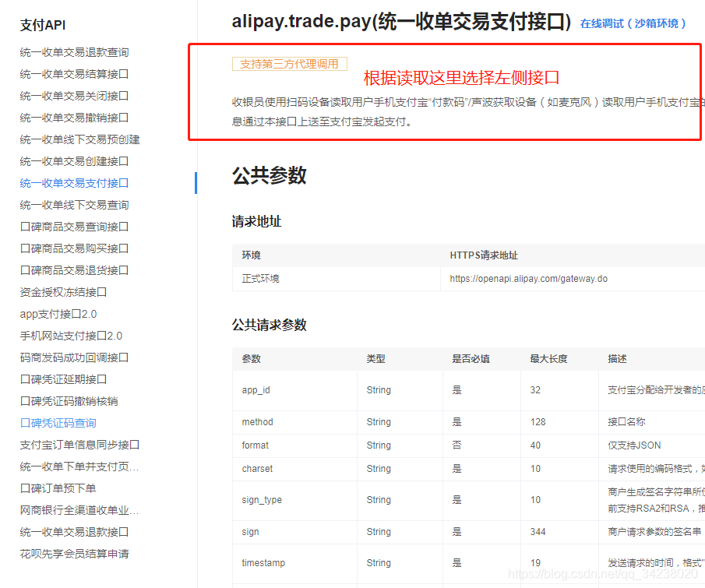Click highlighted 口碑凭证码查询 link
Screen dimensions: 705x588
click(58, 423)
